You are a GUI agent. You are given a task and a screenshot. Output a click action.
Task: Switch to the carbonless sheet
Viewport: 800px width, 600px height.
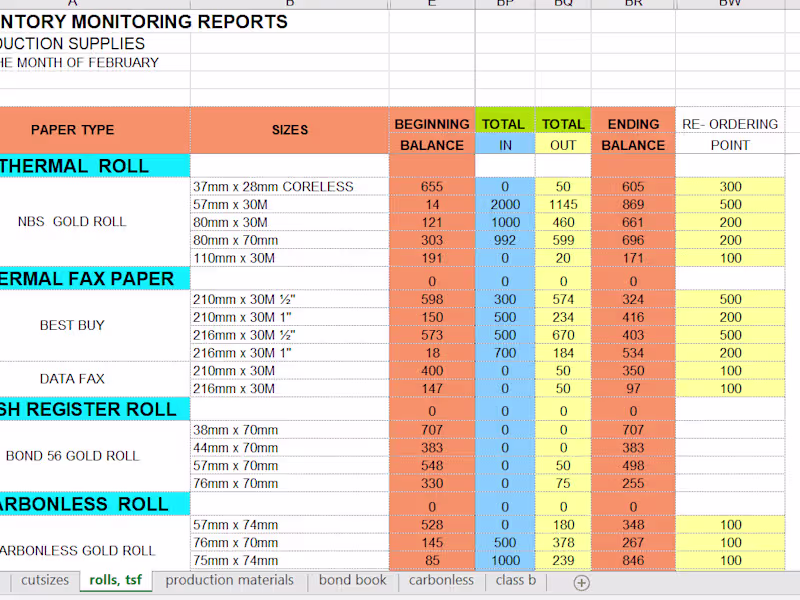441,580
